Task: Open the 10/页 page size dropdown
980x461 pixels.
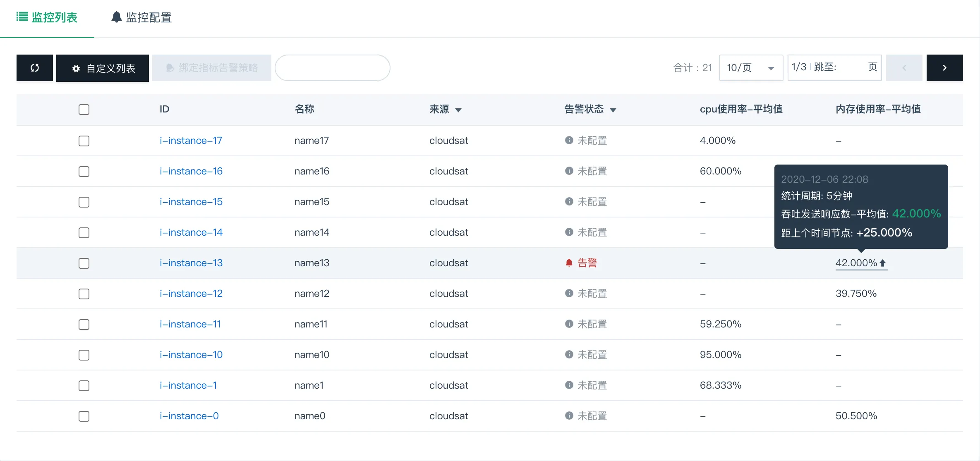Action: pyautogui.click(x=751, y=68)
